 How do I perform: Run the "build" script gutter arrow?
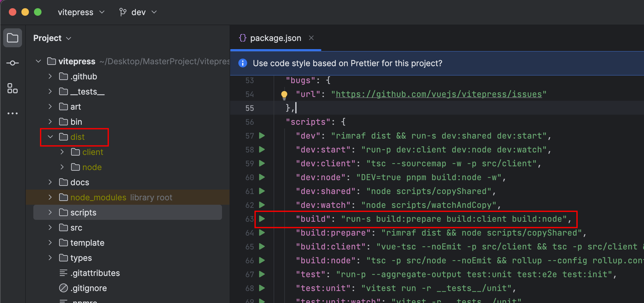(x=262, y=219)
